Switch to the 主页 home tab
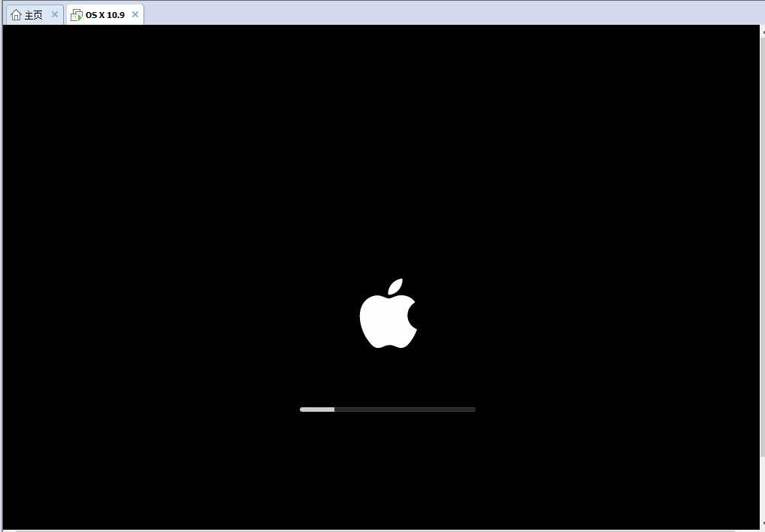 [x=34, y=15]
